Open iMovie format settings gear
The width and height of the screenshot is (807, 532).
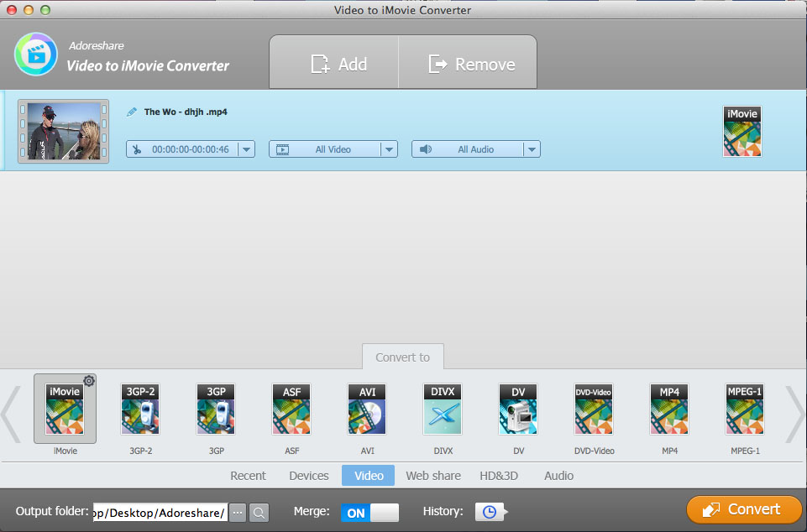click(89, 381)
